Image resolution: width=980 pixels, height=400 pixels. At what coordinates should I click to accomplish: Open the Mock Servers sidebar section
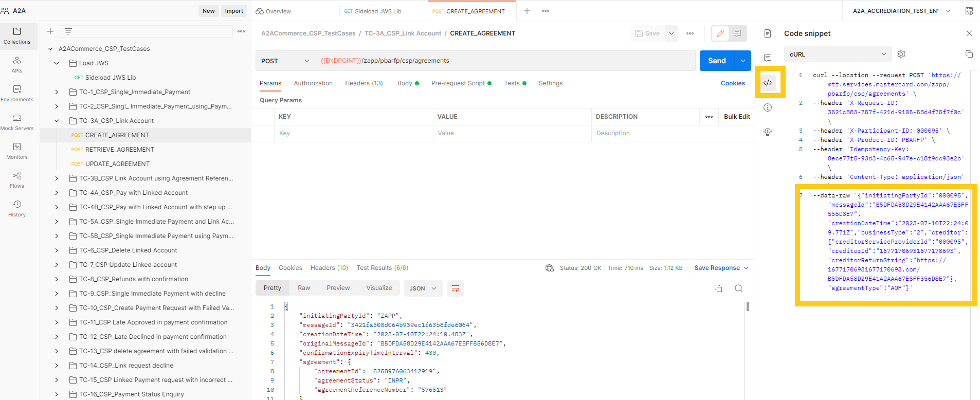pyautogui.click(x=17, y=122)
